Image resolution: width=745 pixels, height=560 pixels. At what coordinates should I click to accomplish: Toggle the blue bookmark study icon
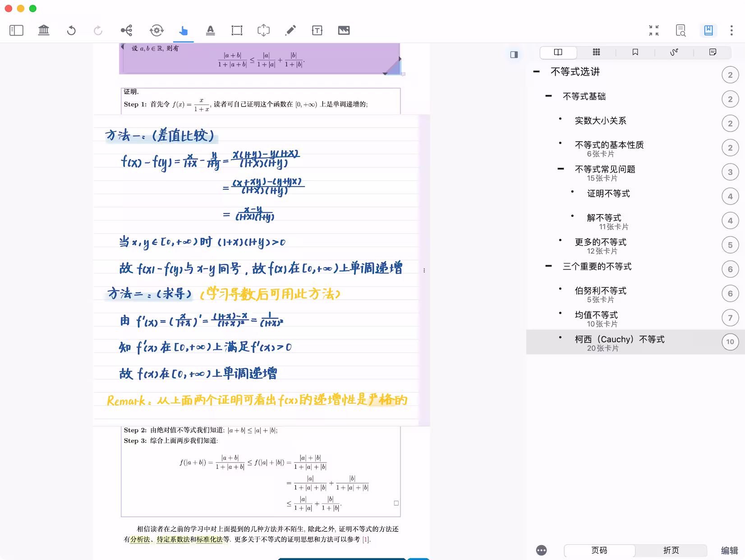(x=708, y=30)
